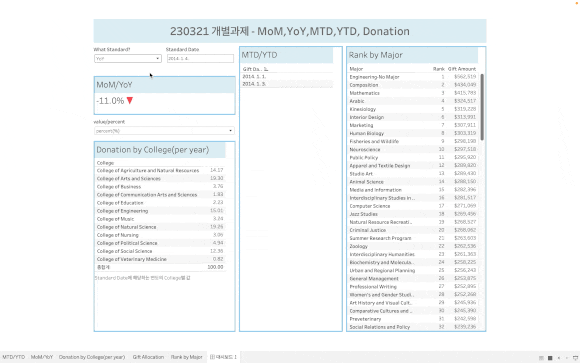Image resolution: width=580 pixels, height=363 pixels.
Task: Click the -11.0% value in MoM/YoY
Action: point(110,101)
